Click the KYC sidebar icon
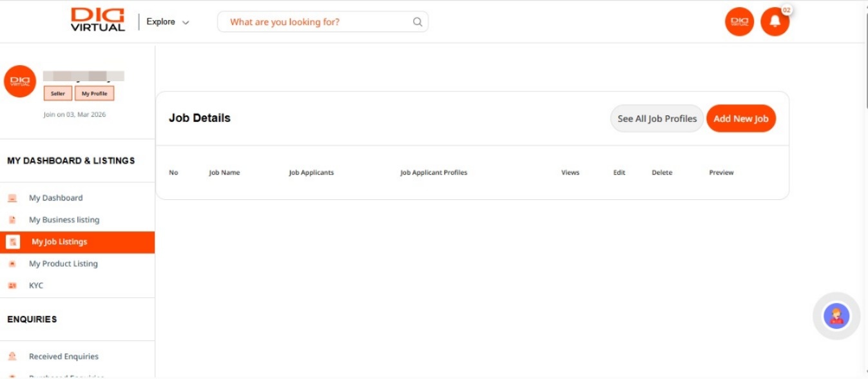The image size is (868, 379). (12, 286)
